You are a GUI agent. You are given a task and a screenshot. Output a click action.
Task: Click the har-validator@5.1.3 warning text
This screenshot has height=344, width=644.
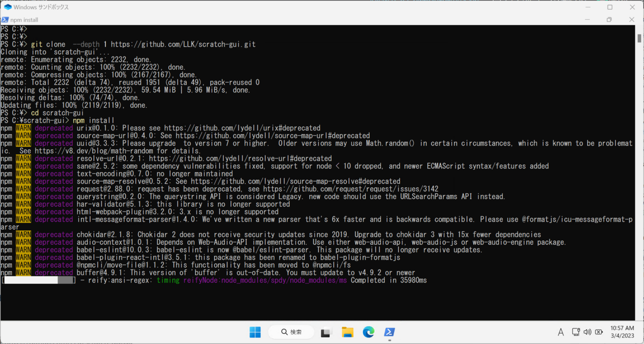tap(184, 204)
